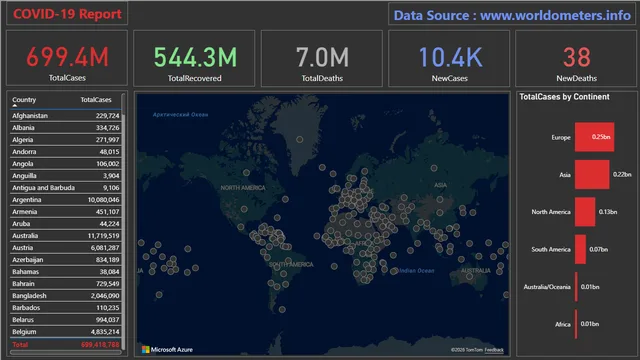Image resolution: width=640 pixels, height=360 pixels.
Task: Click the ASIA label on the map
Action: (x=440, y=185)
